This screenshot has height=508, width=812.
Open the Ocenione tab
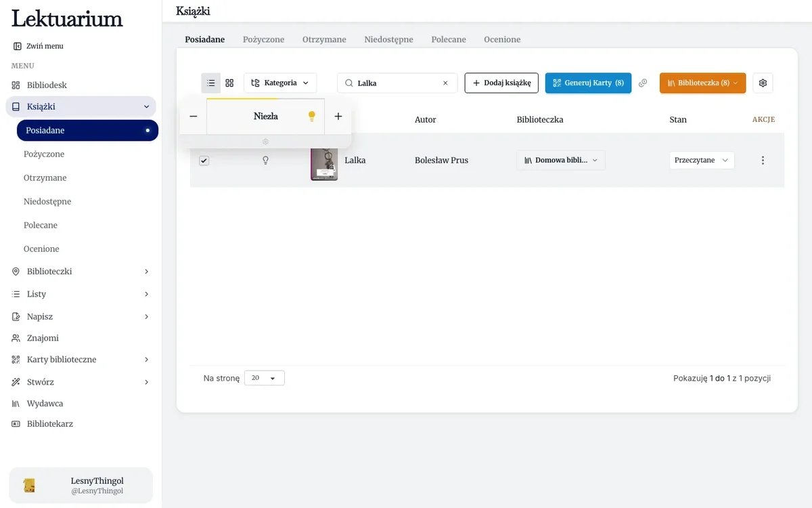[x=502, y=39]
